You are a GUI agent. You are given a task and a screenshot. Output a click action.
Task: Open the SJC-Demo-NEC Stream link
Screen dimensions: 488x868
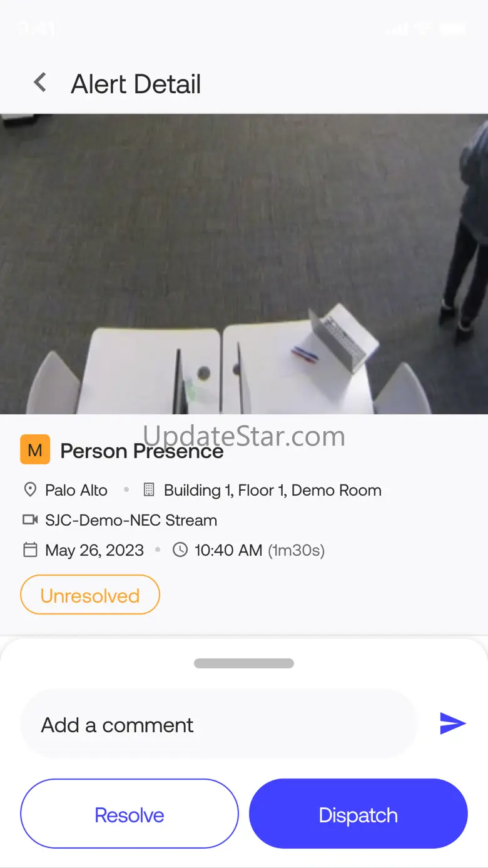[131, 520]
